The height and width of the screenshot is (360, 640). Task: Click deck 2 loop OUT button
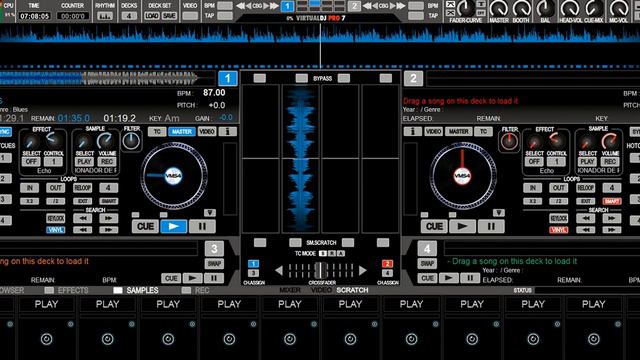click(x=558, y=188)
